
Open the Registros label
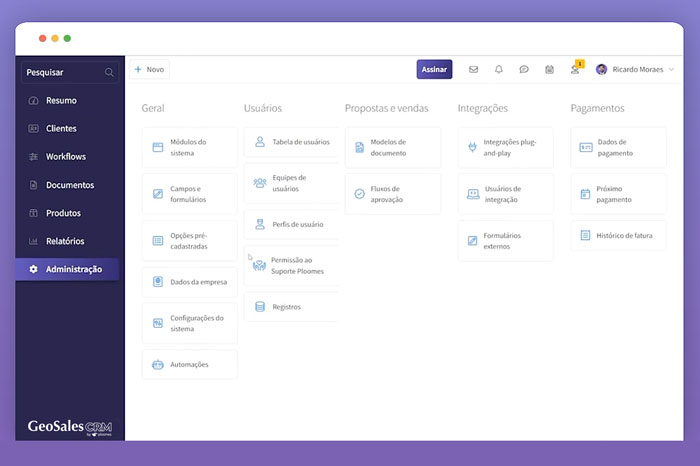[287, 307]
